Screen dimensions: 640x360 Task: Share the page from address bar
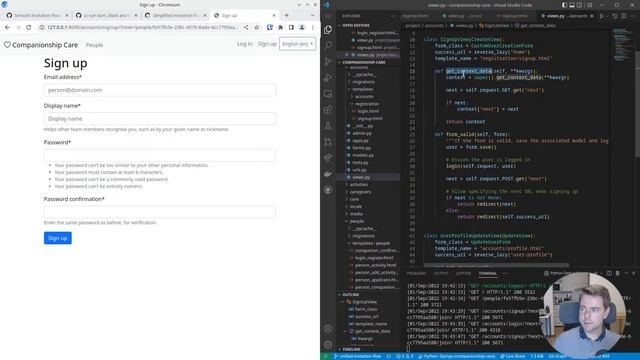click(x=246, y=27)
